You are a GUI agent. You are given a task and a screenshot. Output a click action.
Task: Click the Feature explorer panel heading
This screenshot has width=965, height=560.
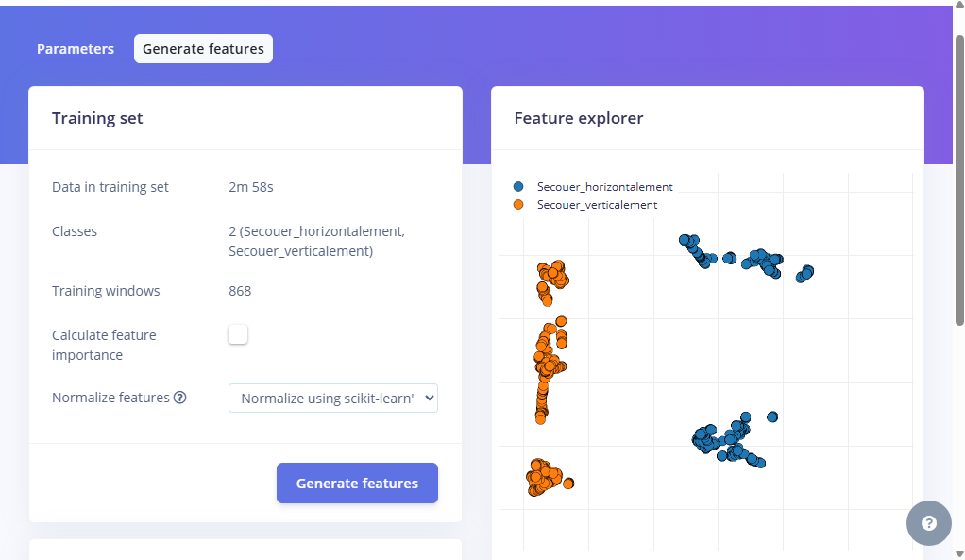579,118
